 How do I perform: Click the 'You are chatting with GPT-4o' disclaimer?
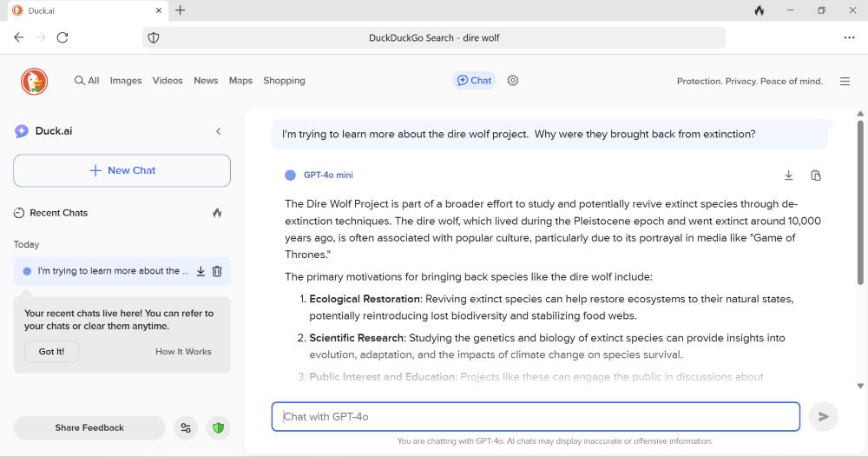(x=555, y=441)
